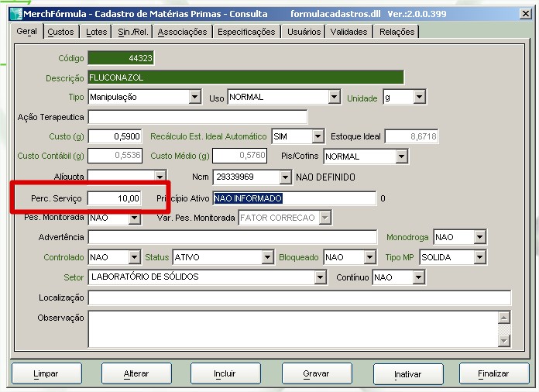Switch to the Custos tab
Image resolution: width=539 pixels, height=392 pixels.
[60, 32]
